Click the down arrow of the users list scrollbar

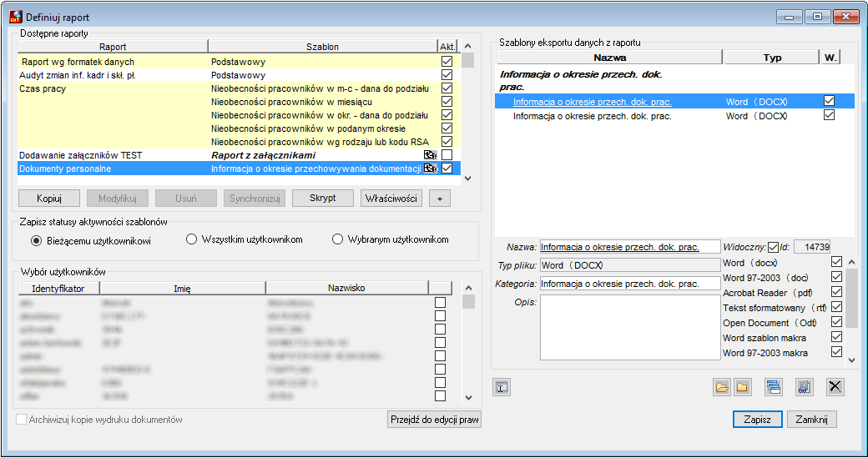pos(468,397)
